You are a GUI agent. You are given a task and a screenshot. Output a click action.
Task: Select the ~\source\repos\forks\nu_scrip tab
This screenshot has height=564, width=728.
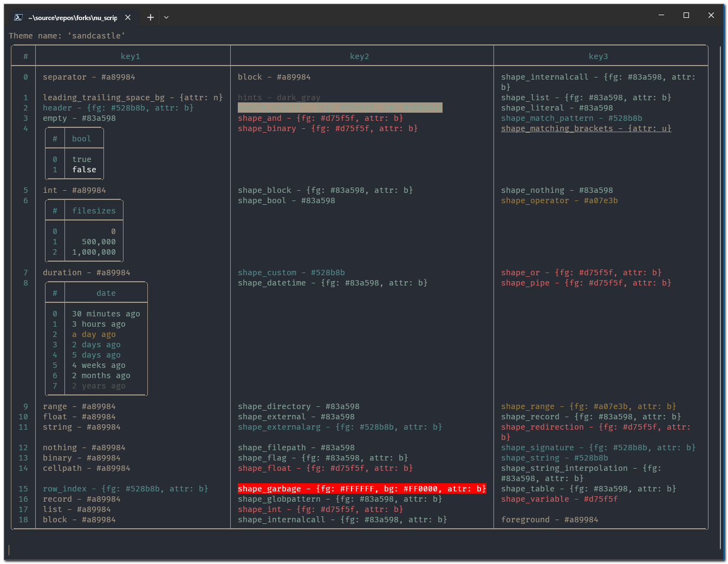(73, 17)
